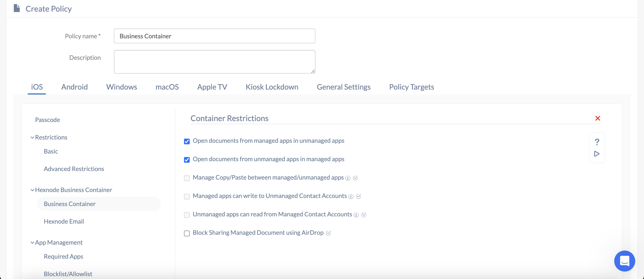
Task: Click the Create Policy document icon
Action: [x=17, y=8]
